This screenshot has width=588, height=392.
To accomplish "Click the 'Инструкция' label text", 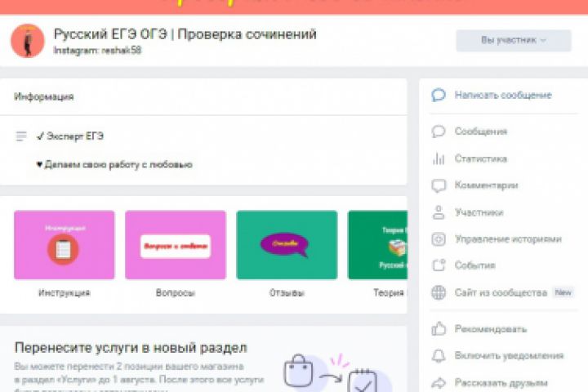I will click(65, 293).
